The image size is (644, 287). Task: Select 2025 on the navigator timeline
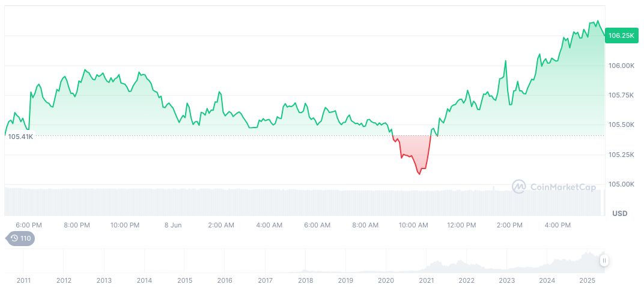[x=588, y=280]
